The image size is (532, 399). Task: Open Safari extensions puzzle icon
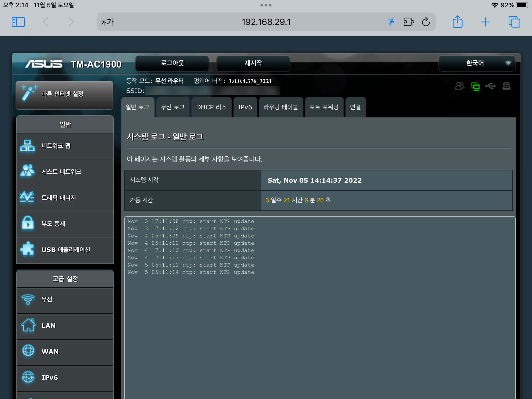coord(409,22)
